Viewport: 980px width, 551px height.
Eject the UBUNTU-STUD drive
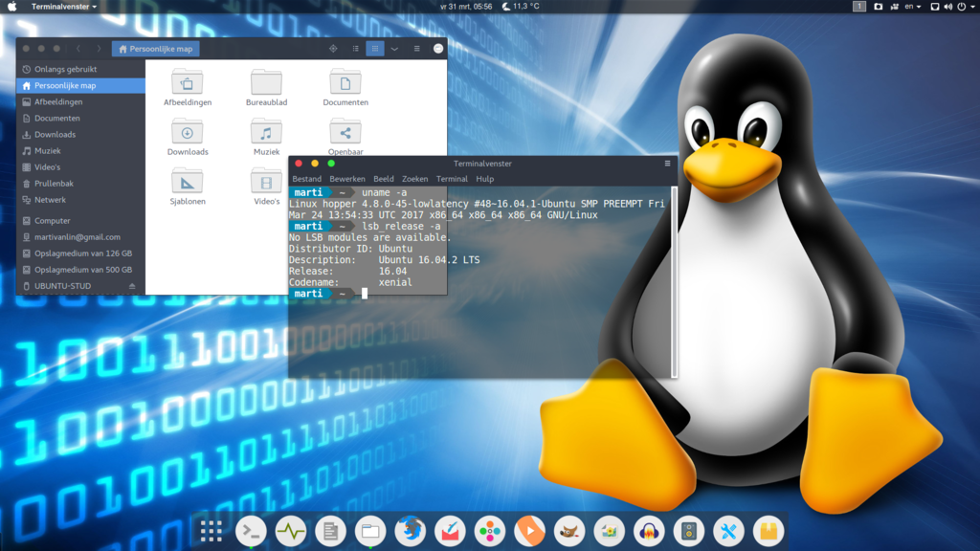[132, 286]
